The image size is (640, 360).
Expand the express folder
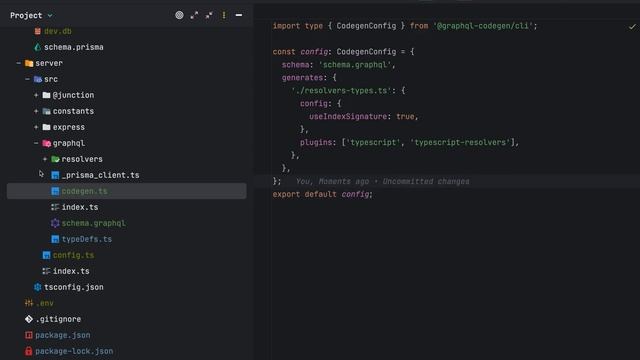pos(36,127)
